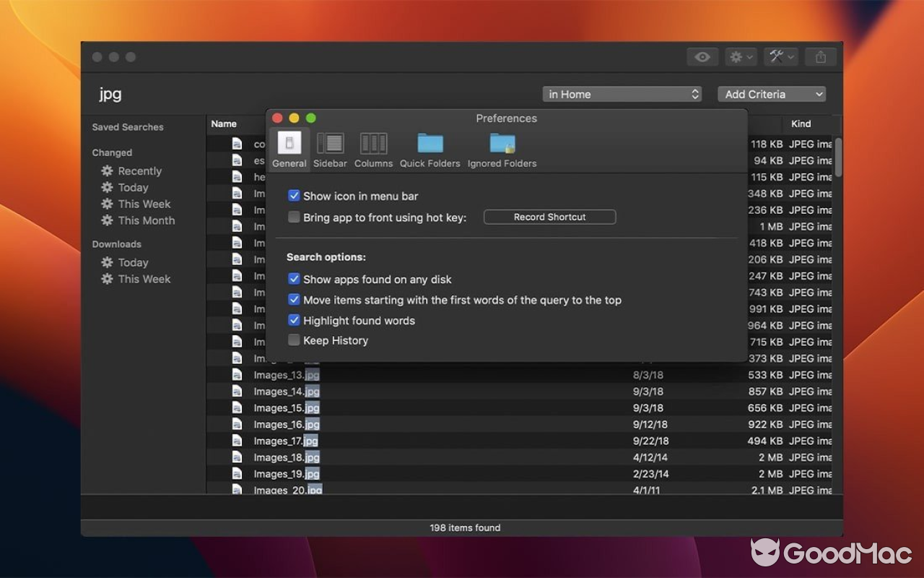
Task: Switch to the Sidebar preferences tab
Action: (x=330, y=149)
